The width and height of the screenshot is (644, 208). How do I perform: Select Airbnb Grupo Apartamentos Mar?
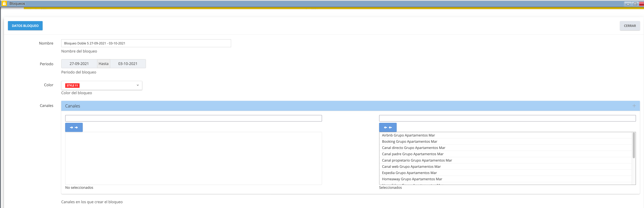(408, 135)
